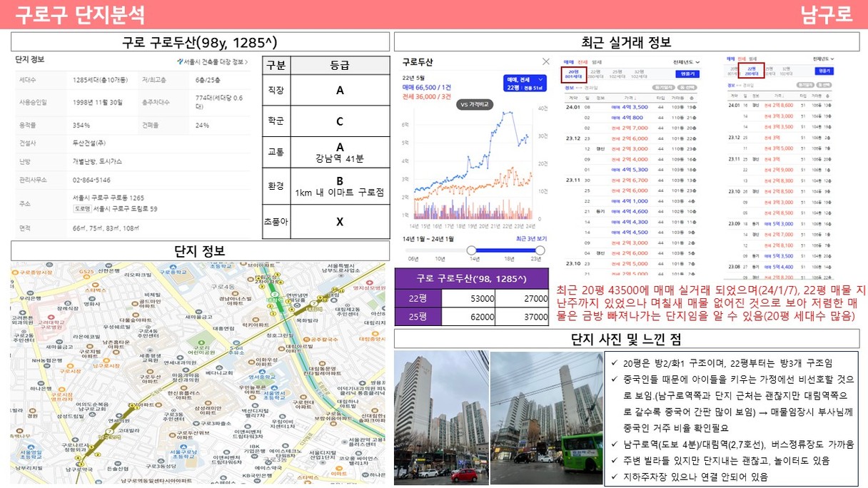868x488 pixels.
Task: Click the 서울구로남 초등학교 marker on map
Action: click(183, 448)
